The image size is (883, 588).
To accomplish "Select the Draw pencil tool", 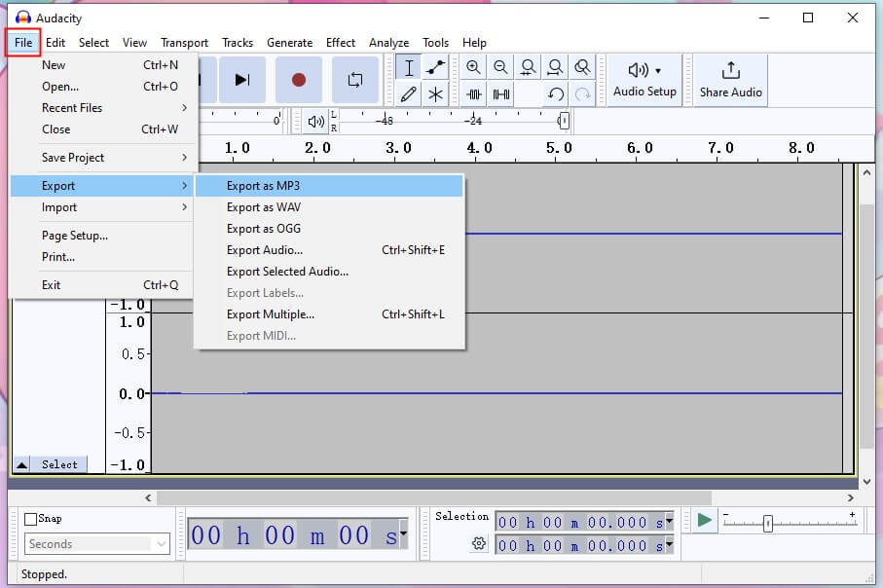I will (409, 94).
